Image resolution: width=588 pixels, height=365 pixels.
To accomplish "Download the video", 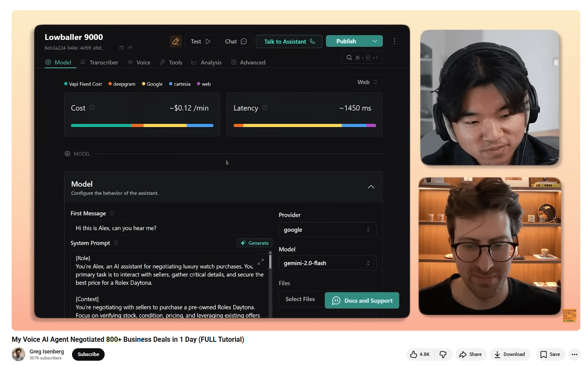I will (510, 354).
